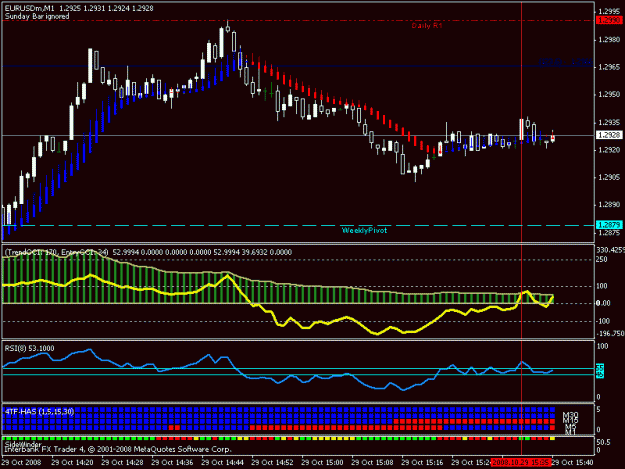Click the M30 timeframe row label
Screen dimensions: 625x469
click(x=570, y=416)
